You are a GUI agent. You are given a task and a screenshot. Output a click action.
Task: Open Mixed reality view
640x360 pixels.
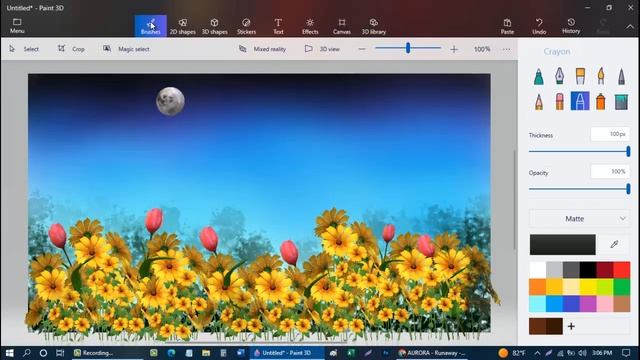click(x=262, y=49)
